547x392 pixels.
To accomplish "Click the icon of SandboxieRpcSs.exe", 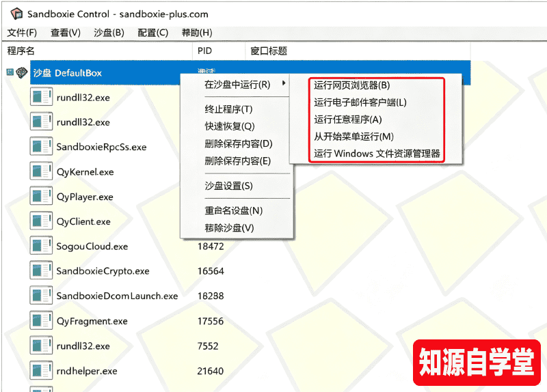I will coord(41,146).
